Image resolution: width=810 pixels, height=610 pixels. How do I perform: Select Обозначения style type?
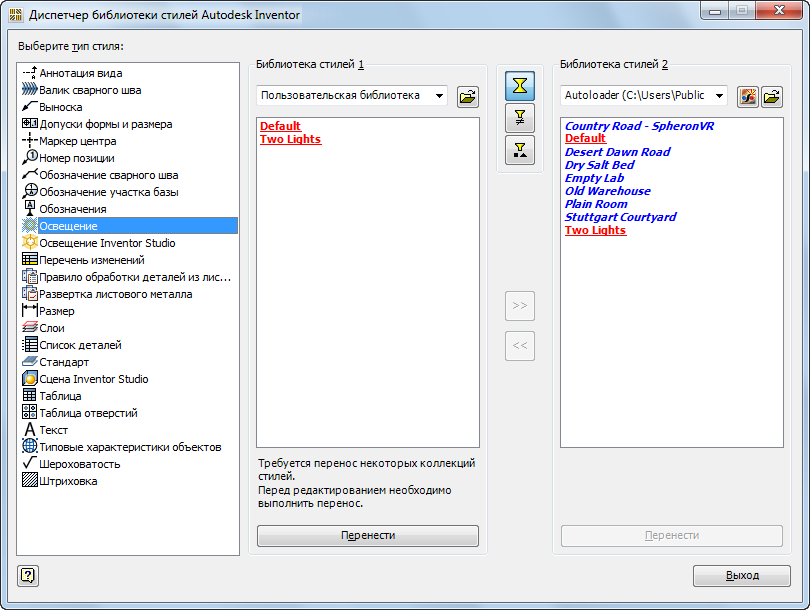[x=73, y=209]
